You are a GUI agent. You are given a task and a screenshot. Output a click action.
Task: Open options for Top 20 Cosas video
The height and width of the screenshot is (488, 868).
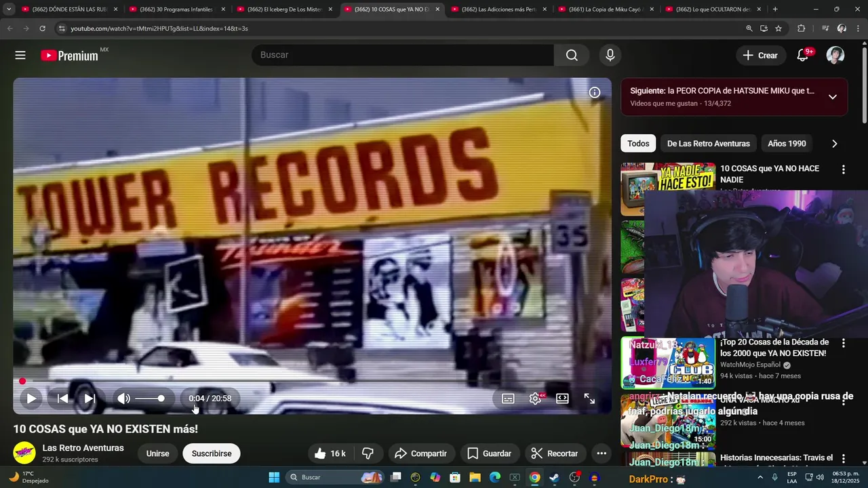tap(844, 344)
